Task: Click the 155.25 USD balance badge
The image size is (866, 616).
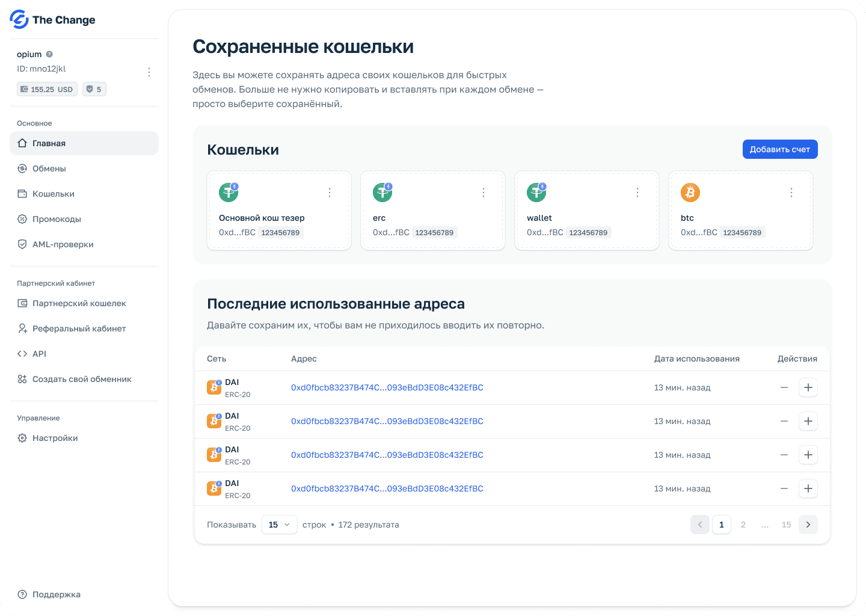Action: [x=47, y=89]
